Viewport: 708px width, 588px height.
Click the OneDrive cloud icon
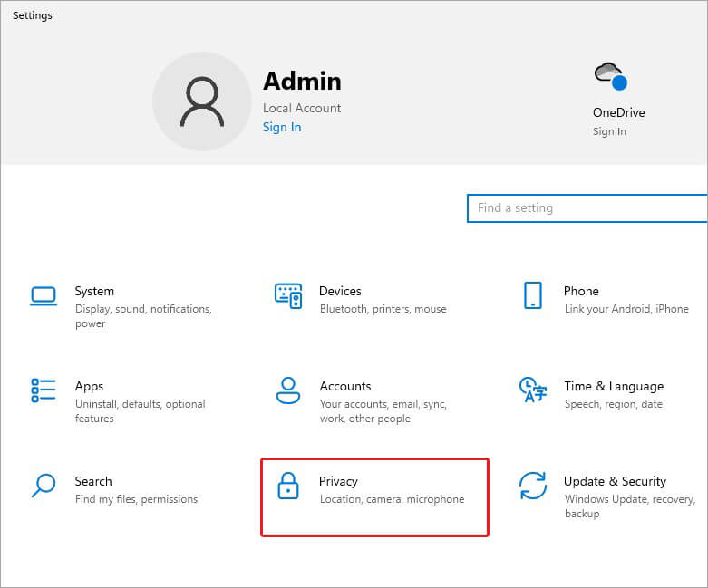click(x=610, y=76)
